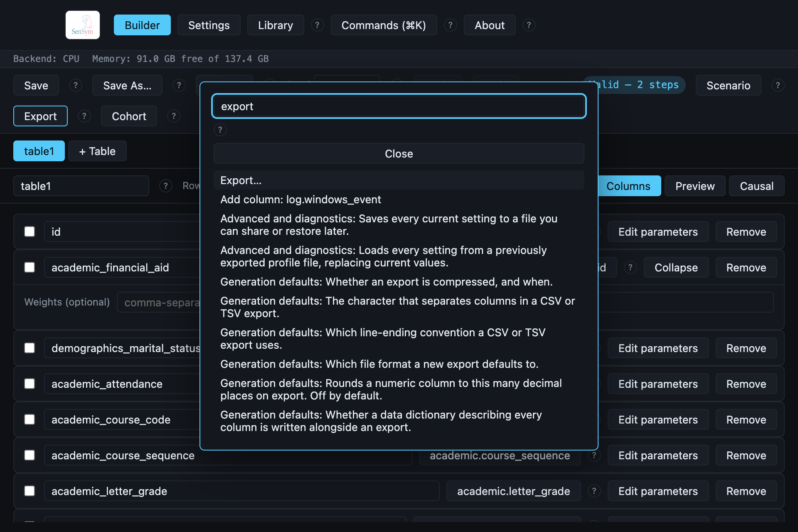This screenshot has width=798, height=532.
Task: Switch to the Builder tab
Action: [x=142, y=25]
